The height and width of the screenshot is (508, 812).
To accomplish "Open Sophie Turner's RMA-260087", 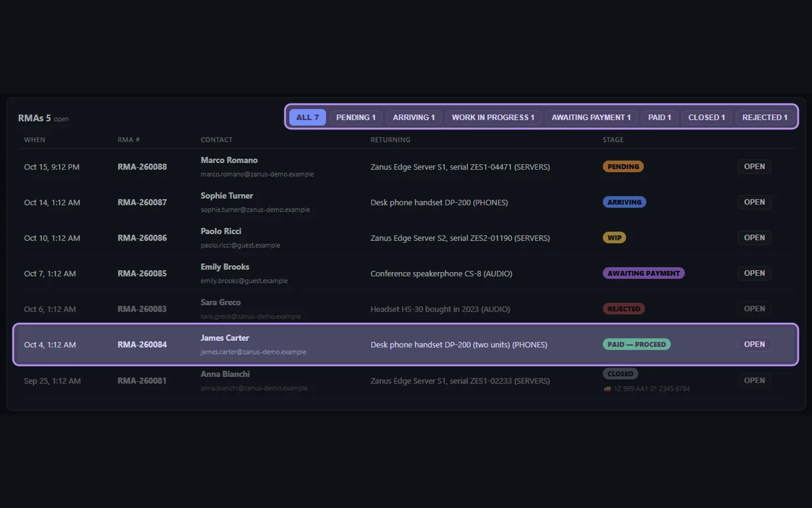I will pyautogui.click(x=754, y=202).
